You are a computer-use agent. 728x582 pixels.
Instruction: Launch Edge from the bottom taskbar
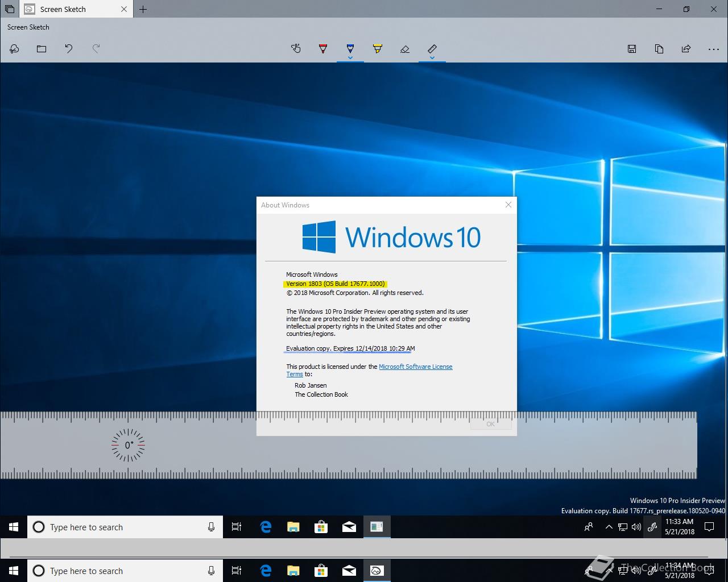[265, 571]
